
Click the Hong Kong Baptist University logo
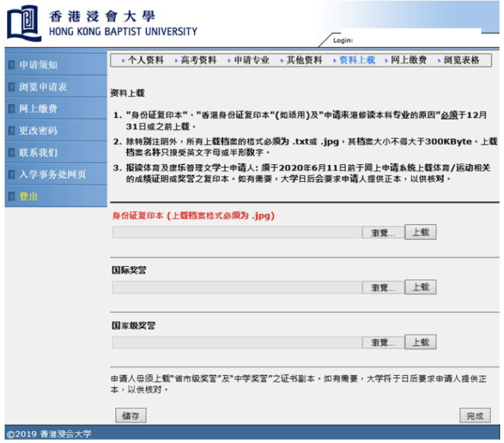click(23, 22)
